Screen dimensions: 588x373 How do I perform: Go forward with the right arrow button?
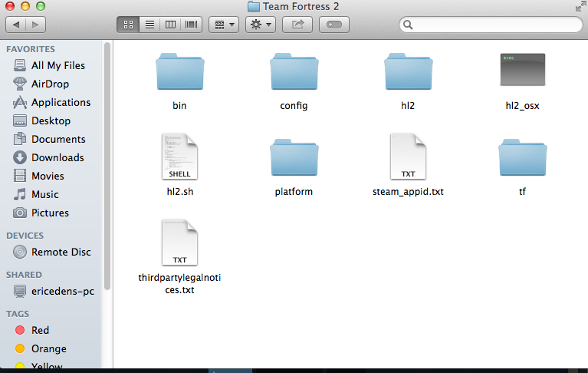(35, 25)
